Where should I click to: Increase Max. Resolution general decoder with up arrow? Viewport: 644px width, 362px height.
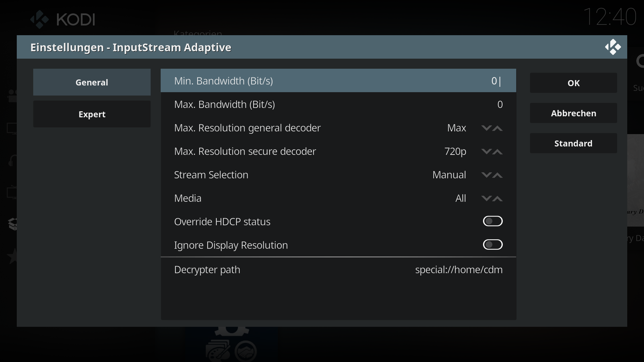click(497, 128)
